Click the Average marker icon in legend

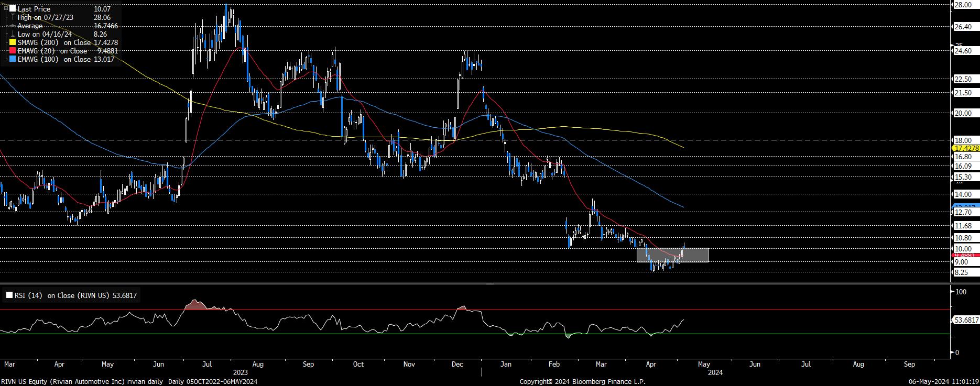click(x=13, y=26)
